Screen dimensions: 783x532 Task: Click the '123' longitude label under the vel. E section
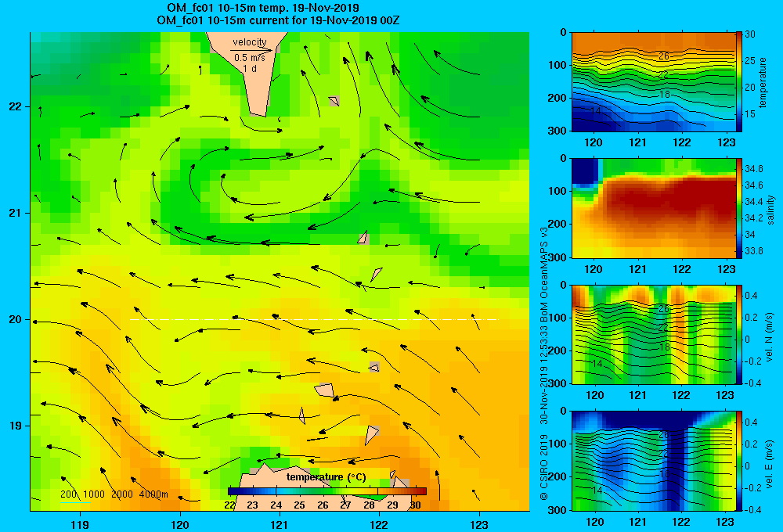[x=725, y=522]
